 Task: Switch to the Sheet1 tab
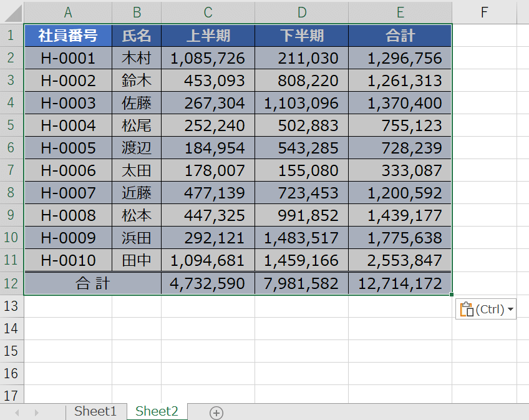[x=95, y=411]
